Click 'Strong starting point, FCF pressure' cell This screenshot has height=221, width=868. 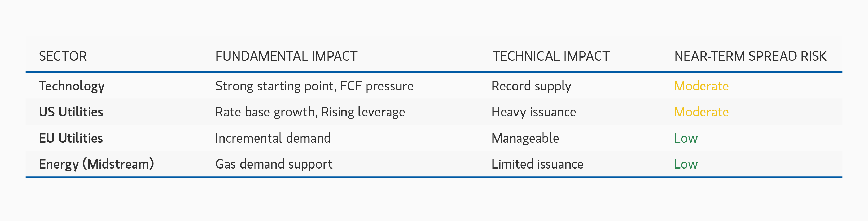click(x=314, y=86)
